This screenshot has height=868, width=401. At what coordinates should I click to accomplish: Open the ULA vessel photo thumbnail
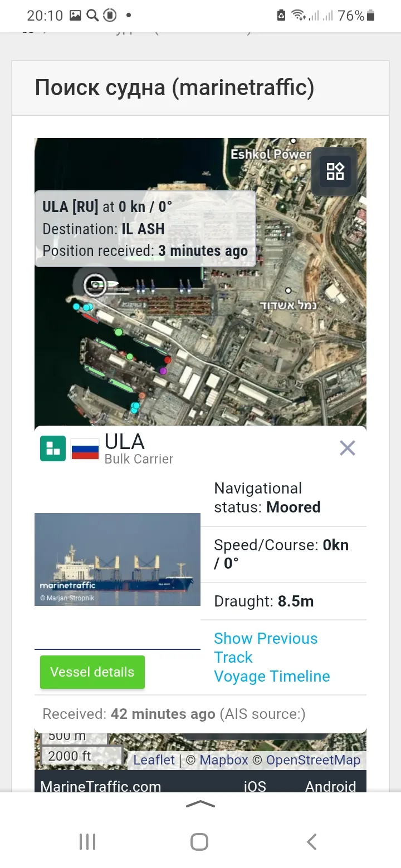coord(118,559)
